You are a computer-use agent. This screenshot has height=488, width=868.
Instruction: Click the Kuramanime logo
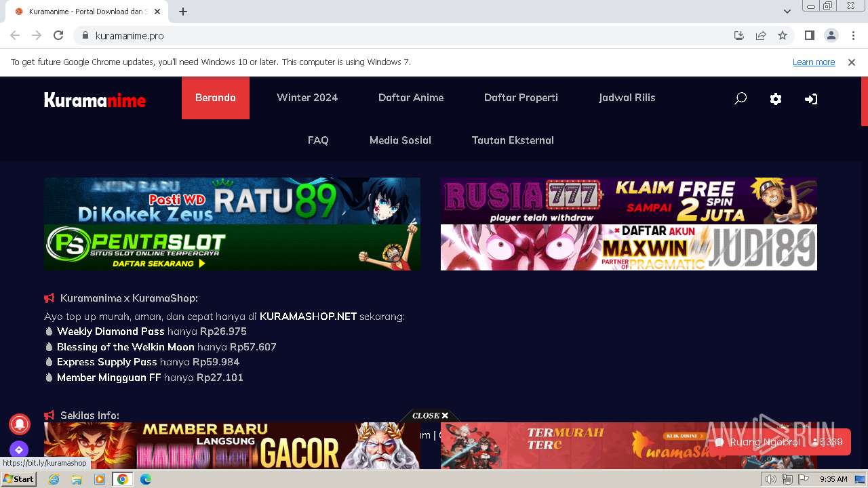(95, 100)
